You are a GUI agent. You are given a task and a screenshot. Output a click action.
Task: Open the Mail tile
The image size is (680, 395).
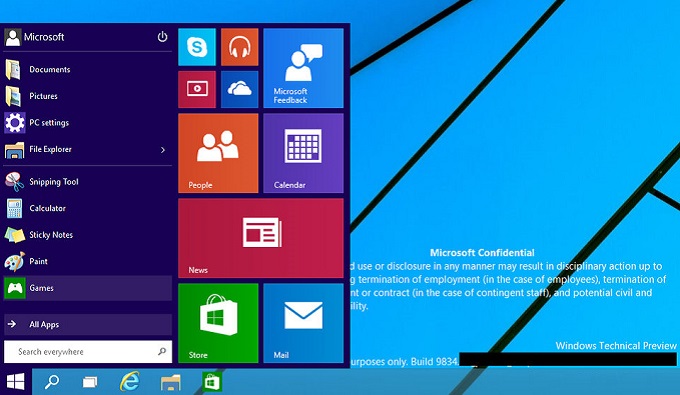point(303,323)
